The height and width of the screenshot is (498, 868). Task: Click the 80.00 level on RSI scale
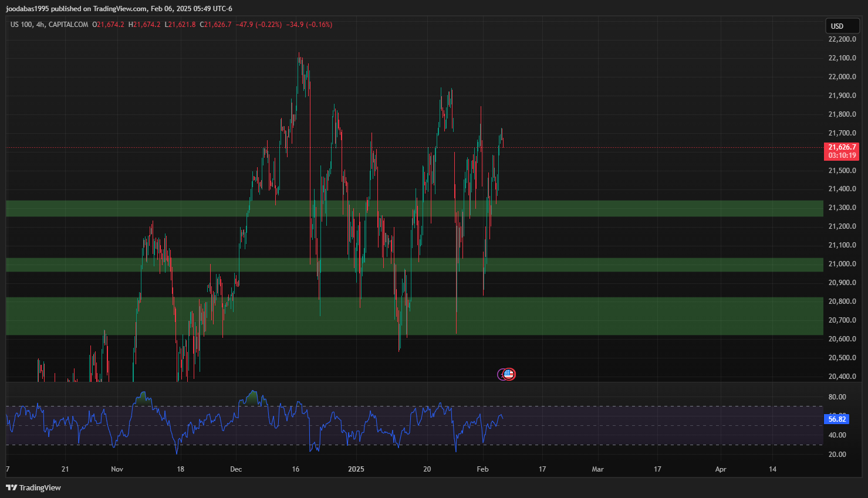(837, 397)
